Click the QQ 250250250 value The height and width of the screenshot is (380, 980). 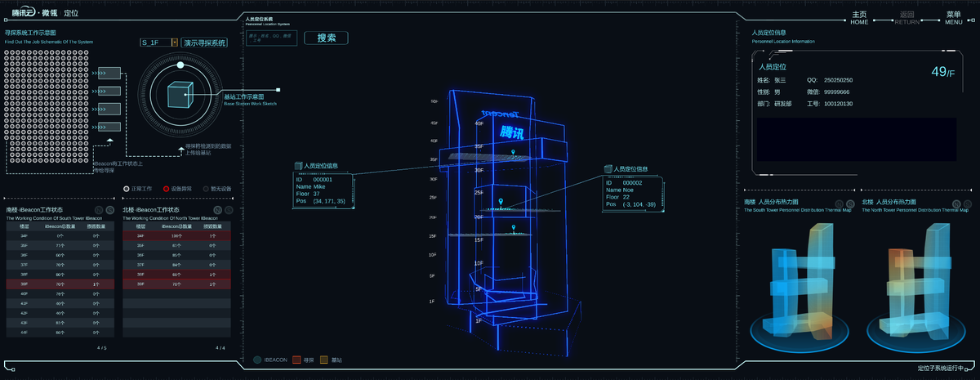(x=839, y=80)
